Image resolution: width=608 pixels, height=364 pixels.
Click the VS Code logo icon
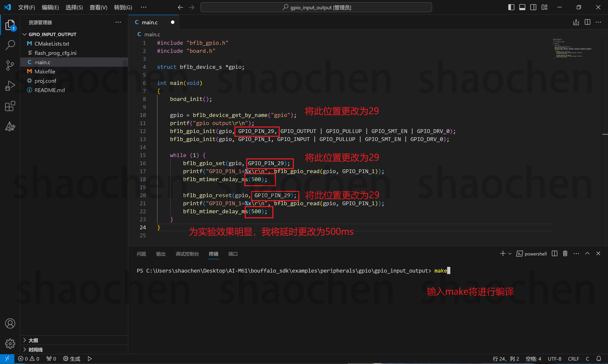[x=7, y=7]
